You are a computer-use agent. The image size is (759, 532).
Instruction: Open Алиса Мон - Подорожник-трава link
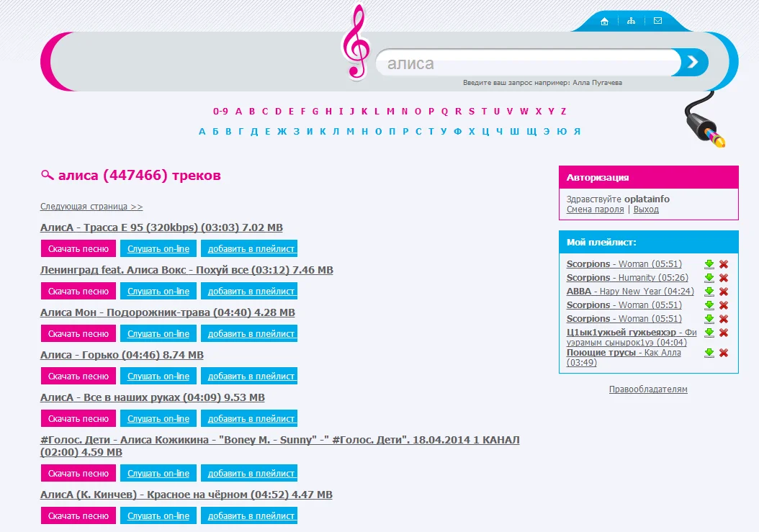168,312
